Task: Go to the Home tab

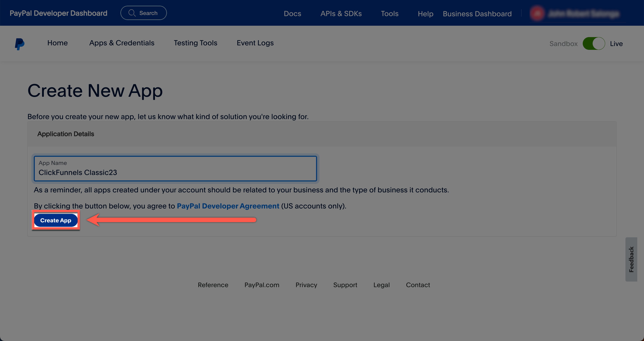Action: click(57, 43)
